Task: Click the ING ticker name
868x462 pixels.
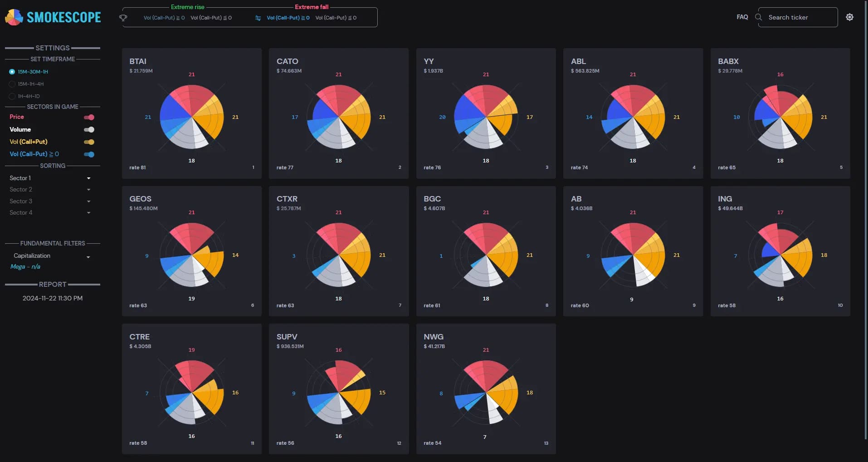Action: [x=725, y=199]
